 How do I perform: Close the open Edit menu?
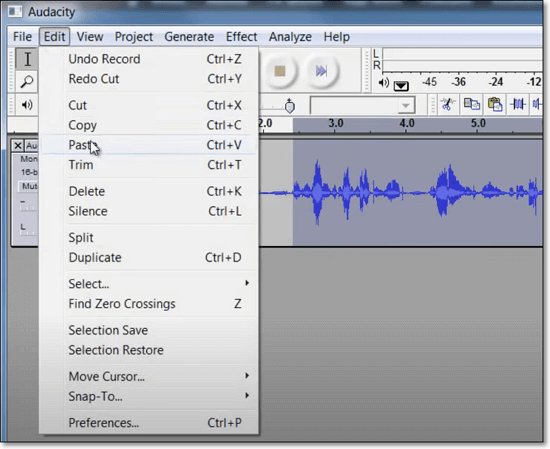click(54, 36)
